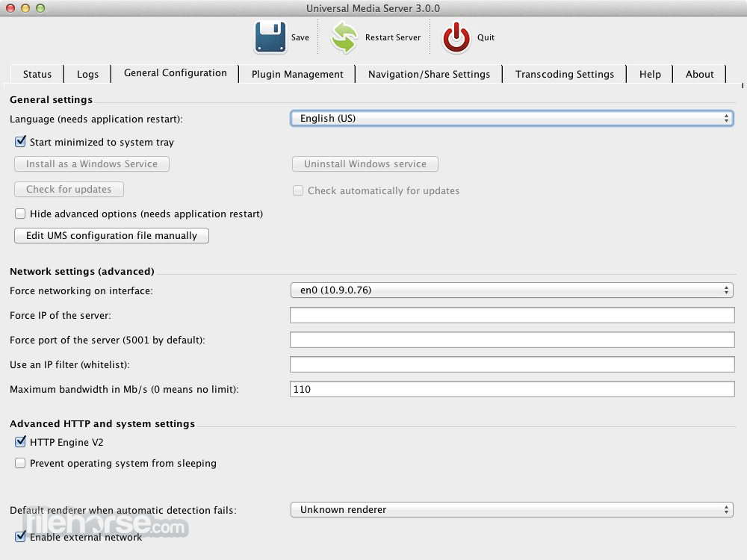Uncheck HTTP Engine V2
Image resolution: width=747 pixels, height=560 pixels.
pos(20,442)
